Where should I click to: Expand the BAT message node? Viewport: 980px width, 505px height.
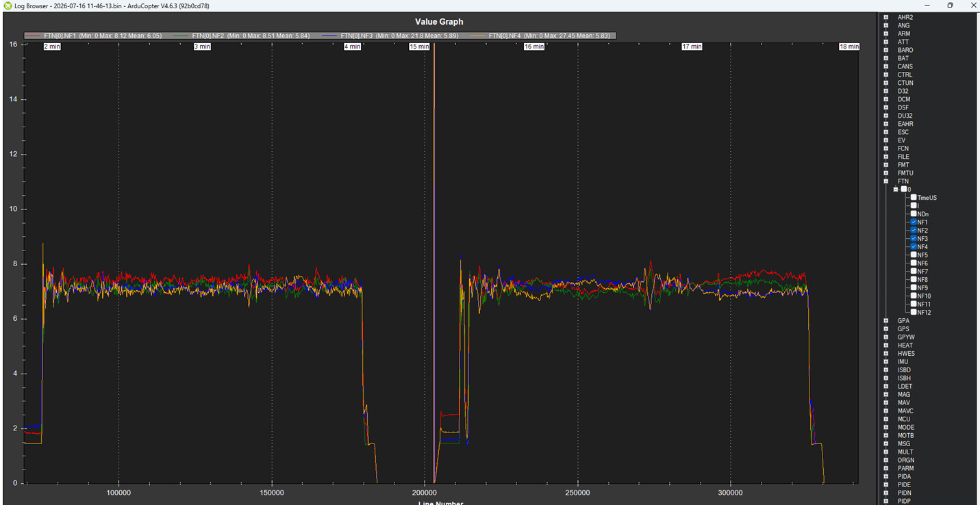886,58
